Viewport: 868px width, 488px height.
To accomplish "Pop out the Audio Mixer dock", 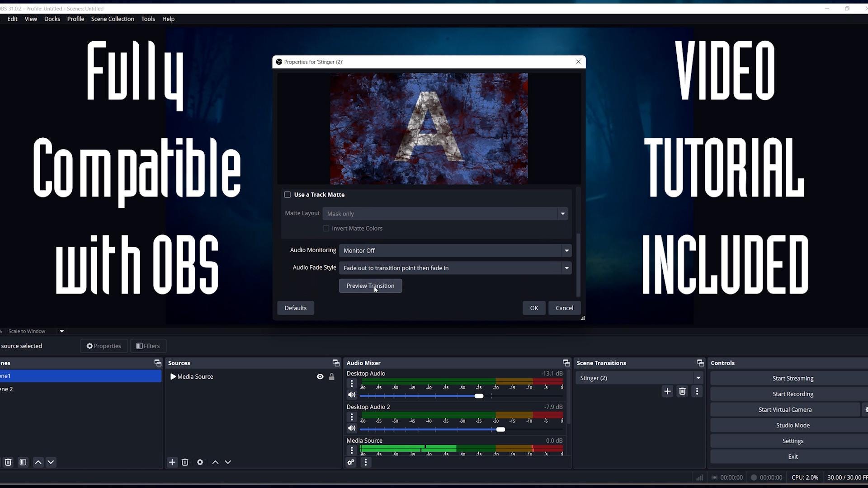I will (x=566, y=363).
